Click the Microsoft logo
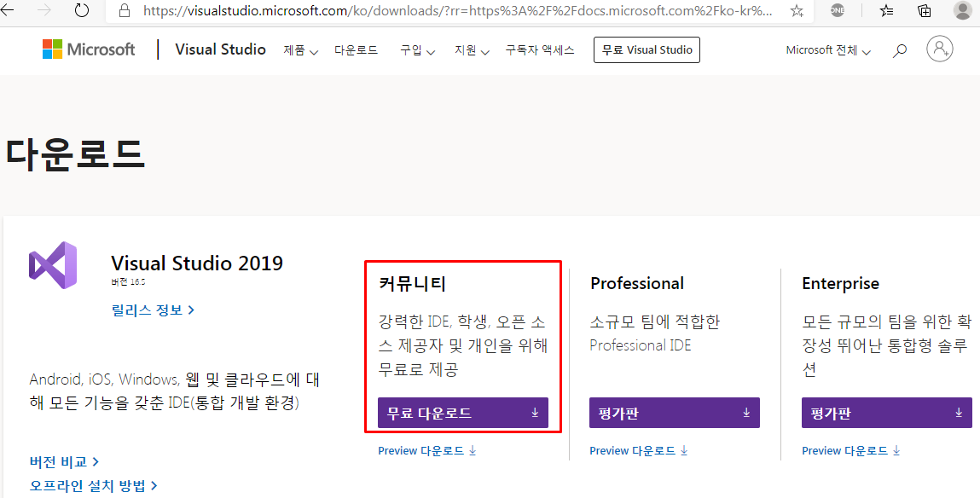This screenshot has width=980, height=498. click(x=89, y=49)
